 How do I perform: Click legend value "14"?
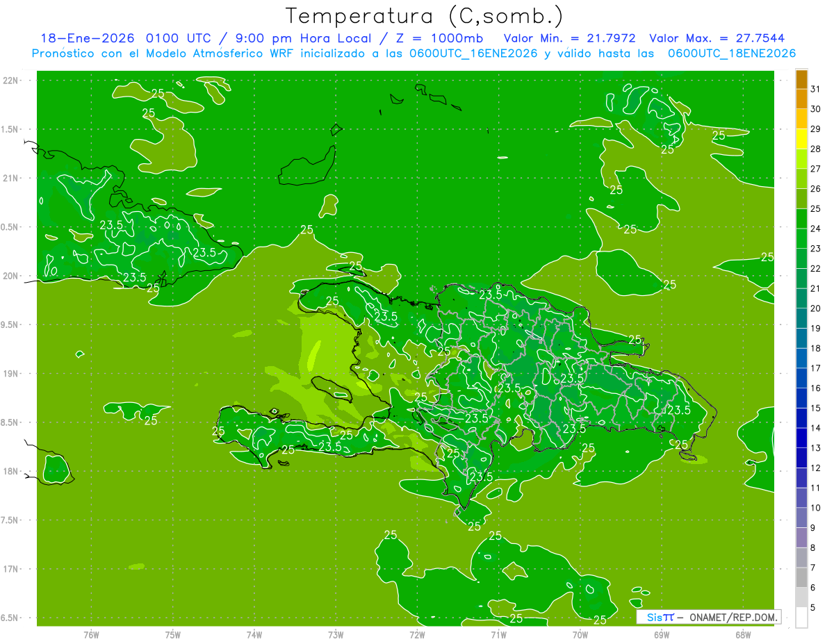pos(816,428)
